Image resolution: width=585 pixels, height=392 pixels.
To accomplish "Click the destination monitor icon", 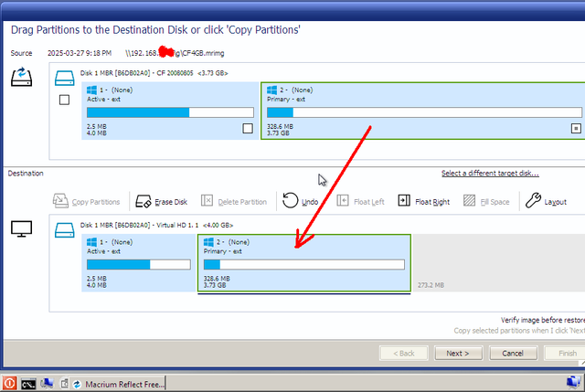I will [21, 229].
